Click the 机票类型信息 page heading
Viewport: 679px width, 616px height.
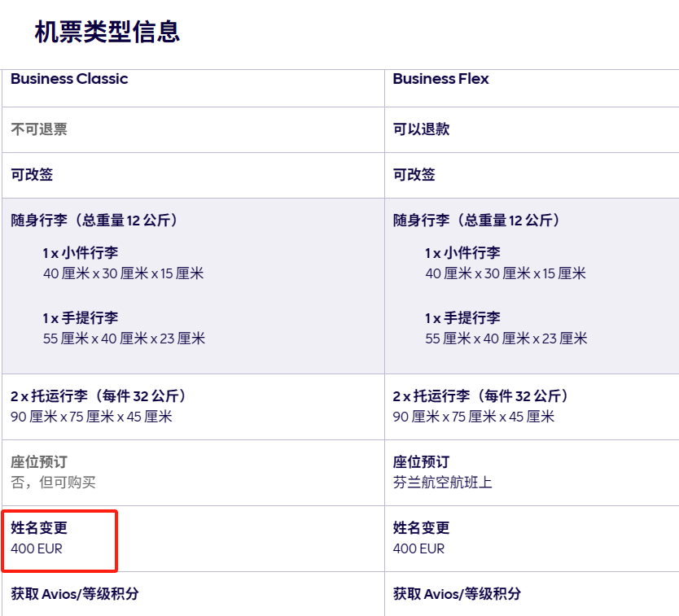(x=107, y=32)
